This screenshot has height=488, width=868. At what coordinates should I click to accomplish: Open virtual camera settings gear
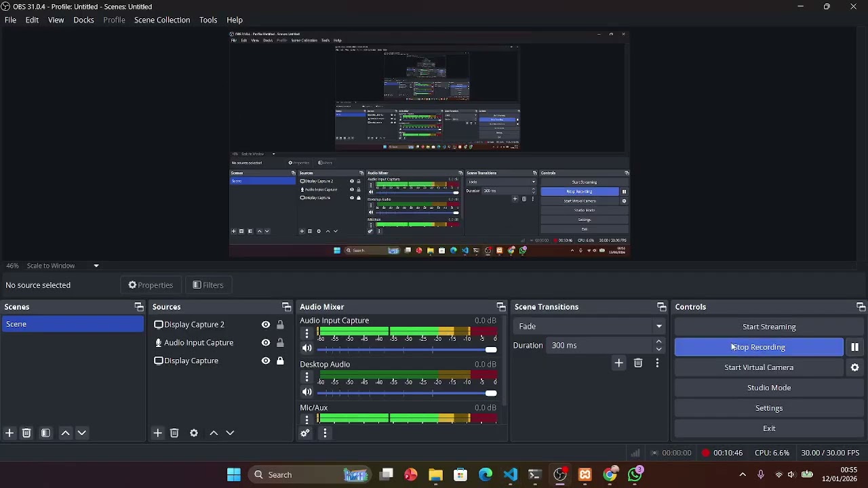click(x=854, y=367)
